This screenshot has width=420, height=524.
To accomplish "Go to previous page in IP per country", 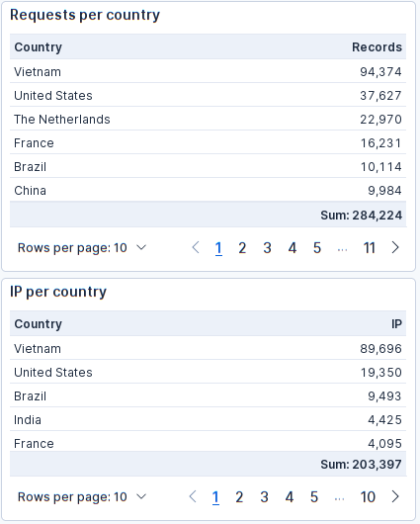I will pos(193,496).
